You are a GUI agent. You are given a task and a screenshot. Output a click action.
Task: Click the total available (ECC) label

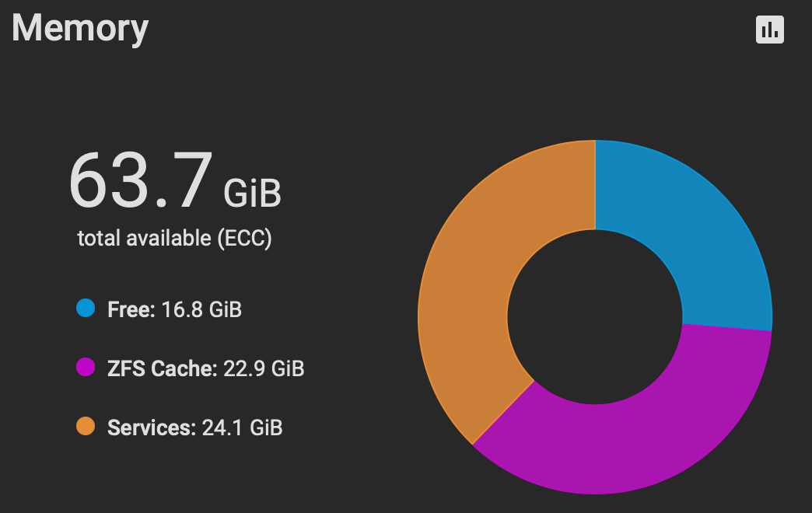174,239
